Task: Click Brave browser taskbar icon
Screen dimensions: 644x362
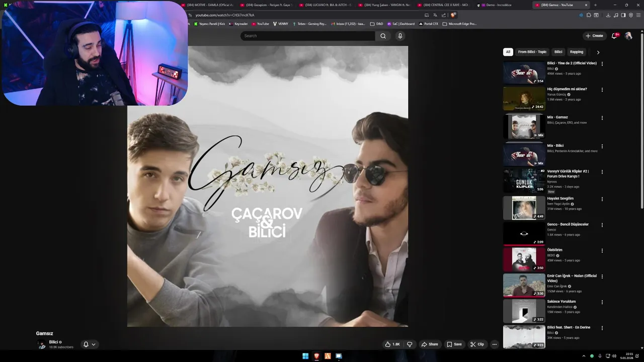Action: [x=317, y=356]
